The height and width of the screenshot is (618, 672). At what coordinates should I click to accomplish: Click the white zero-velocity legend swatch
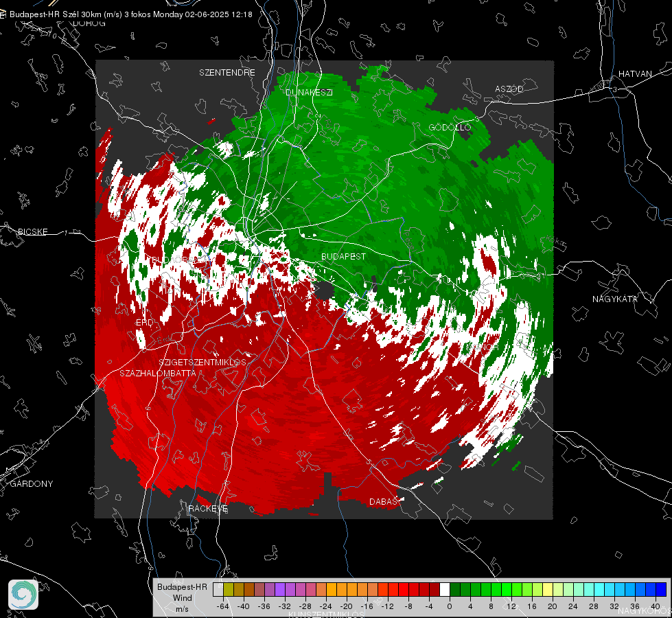[445, 590]
